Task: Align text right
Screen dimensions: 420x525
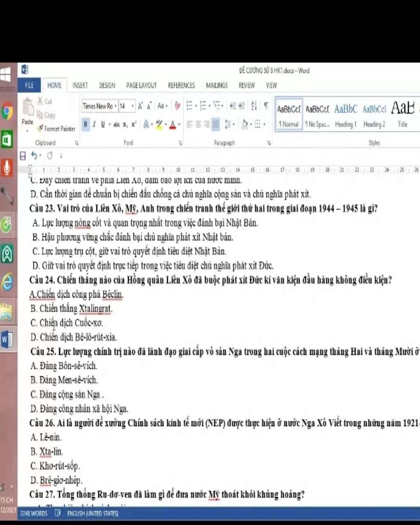Action: coord(207,124)
